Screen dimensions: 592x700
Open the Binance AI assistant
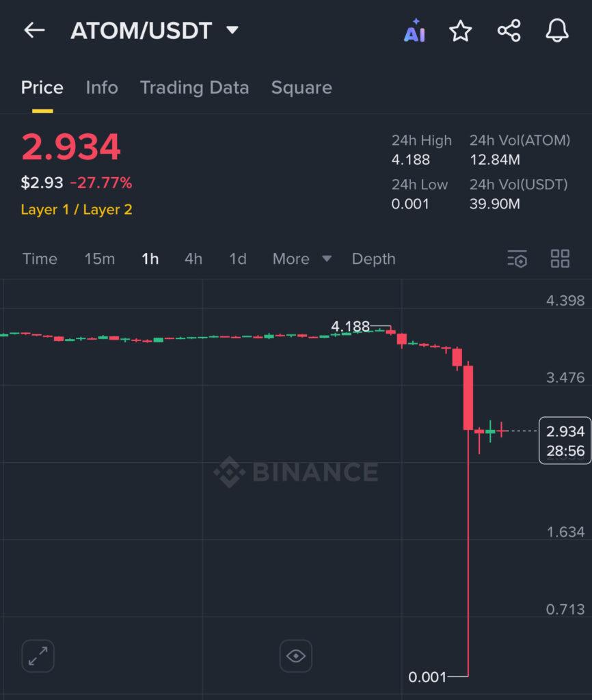(x=416, y=30)
